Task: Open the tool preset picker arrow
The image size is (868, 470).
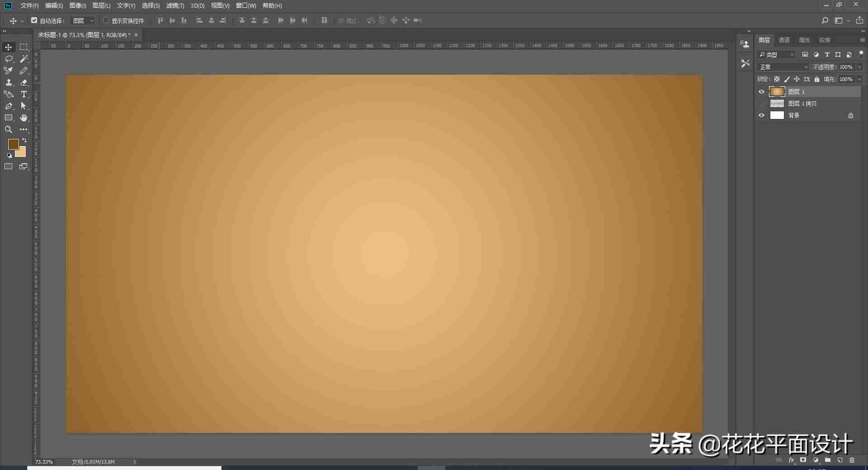Action: [23, 21]
